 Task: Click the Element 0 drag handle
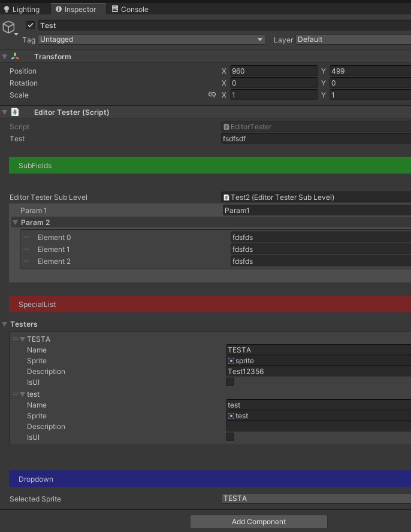(x=26, y=237)
